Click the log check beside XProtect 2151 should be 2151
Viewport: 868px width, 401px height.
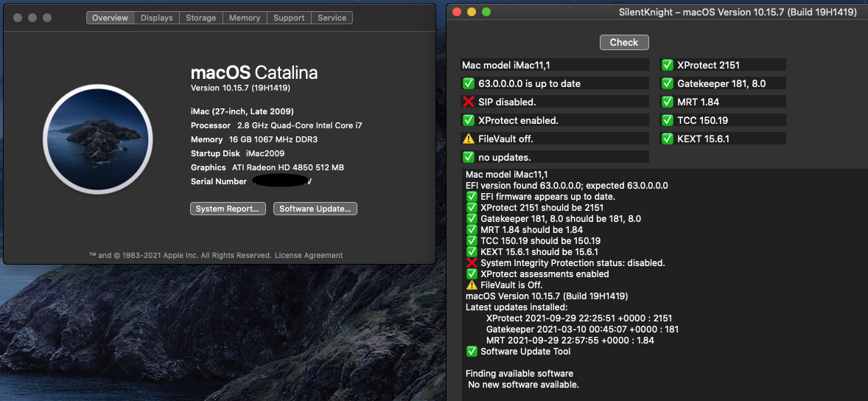[x=472, y=208]
